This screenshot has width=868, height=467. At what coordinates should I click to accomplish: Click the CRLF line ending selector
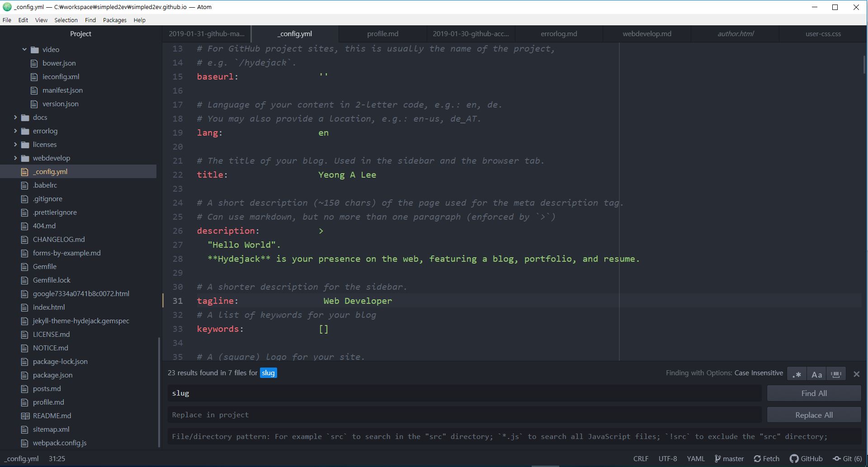click(641, 458)
